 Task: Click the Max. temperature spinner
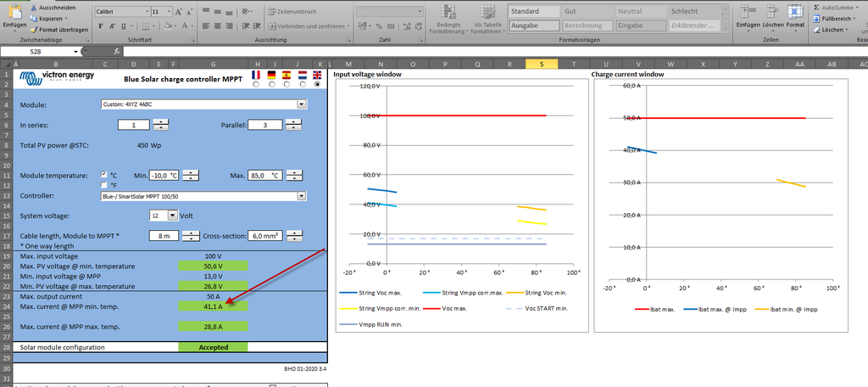click(x=294, y=175)
